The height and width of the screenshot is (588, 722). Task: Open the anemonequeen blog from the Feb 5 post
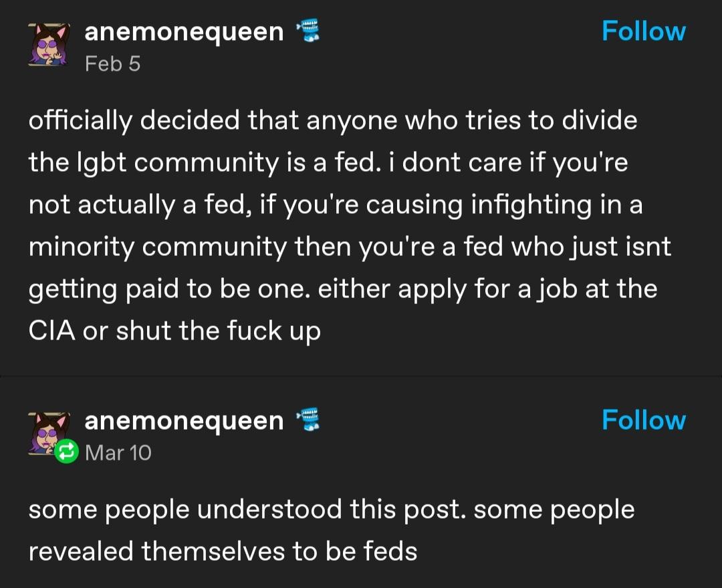pos(184,31)
